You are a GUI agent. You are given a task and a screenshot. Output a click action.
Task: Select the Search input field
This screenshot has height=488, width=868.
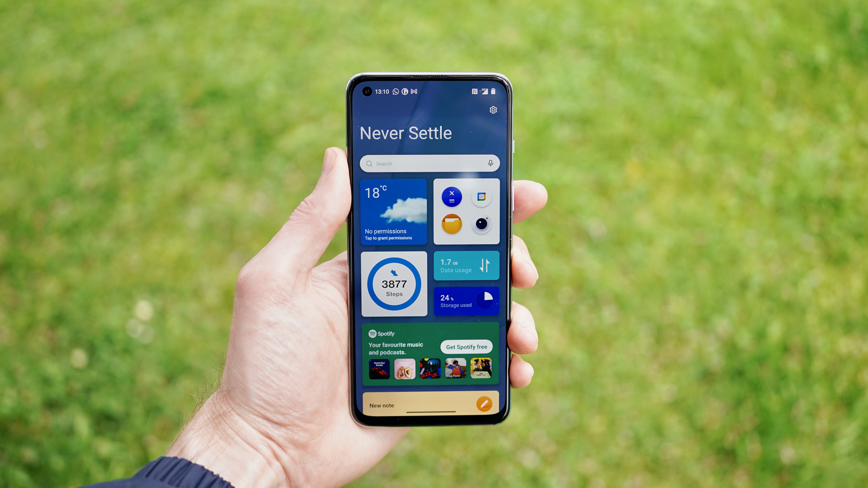coord(429,164)
